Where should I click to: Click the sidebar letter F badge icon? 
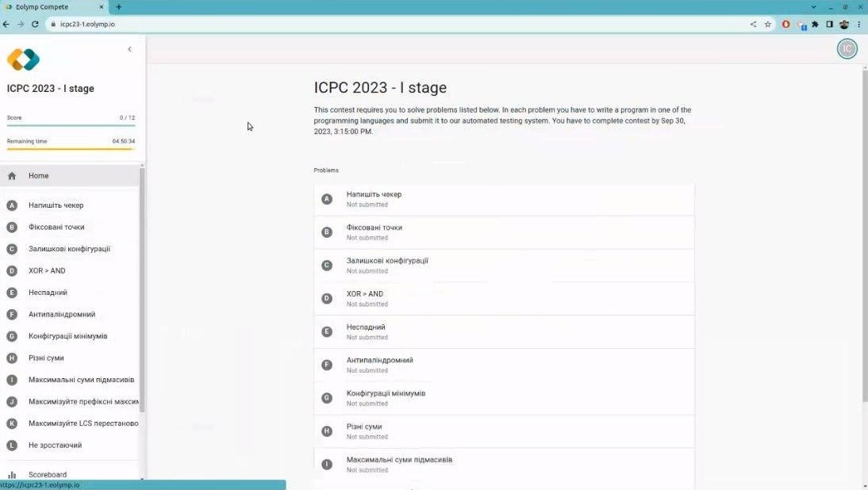tap(12, 315)
